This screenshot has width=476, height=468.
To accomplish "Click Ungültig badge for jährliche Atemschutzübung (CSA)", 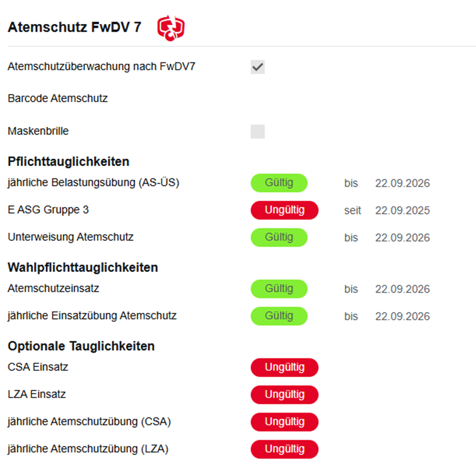I will [x=284, y=421].
